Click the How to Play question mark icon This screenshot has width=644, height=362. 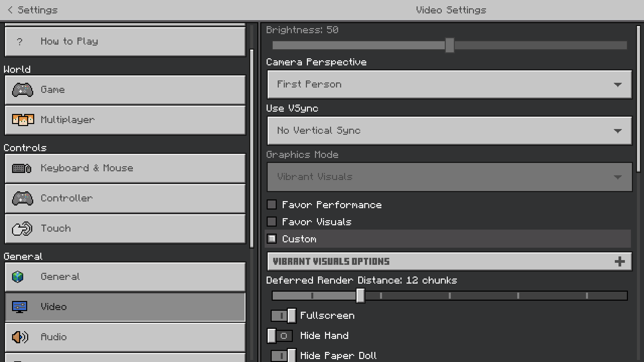tap(19, 42)
